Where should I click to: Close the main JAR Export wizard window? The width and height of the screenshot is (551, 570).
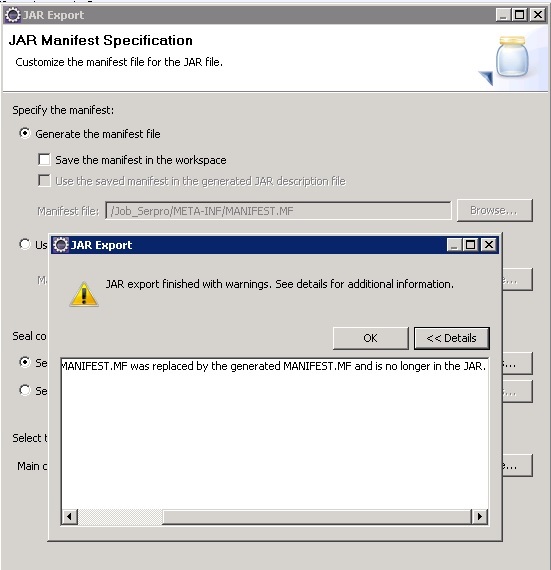coord(538,15)
